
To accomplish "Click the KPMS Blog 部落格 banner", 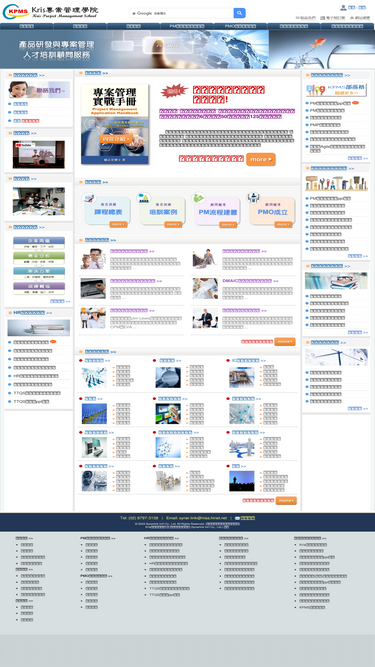I will point(336,90).
